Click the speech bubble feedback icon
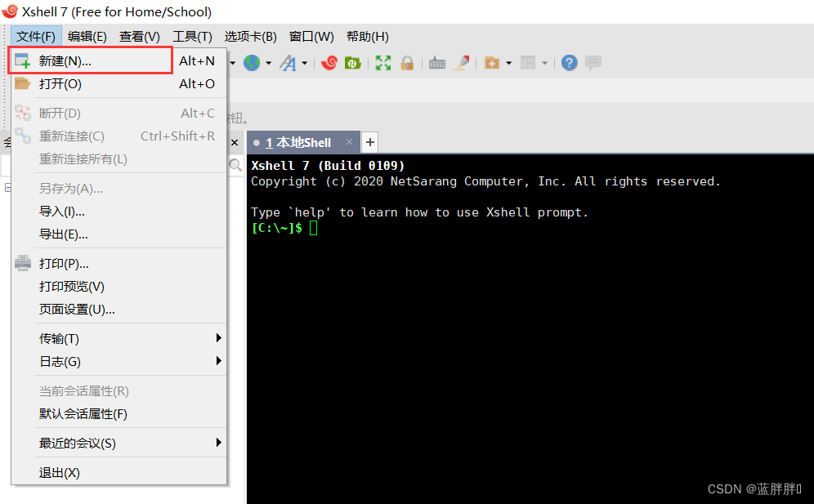The width and height of the screenshot is (814, 504). [x=593, y=63]
